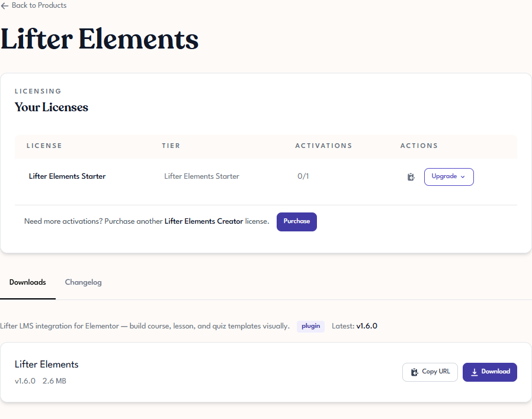Click the 'Lifter Elements' download title
This screenshot has width=532, height=419.
46,365
